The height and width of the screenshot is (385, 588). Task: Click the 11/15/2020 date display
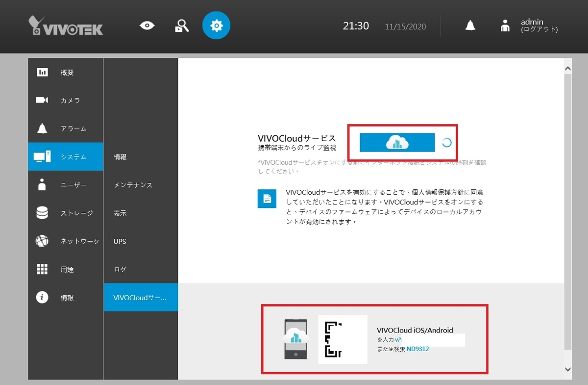[x=405, y=26]
